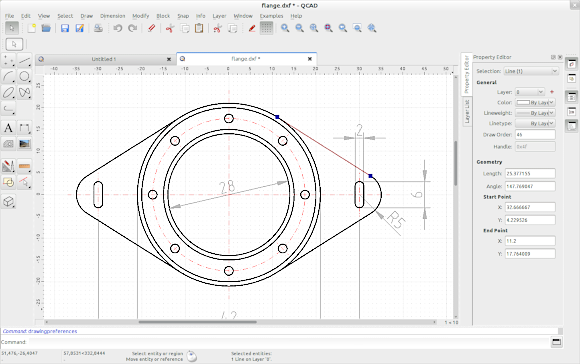Screen dimensions: 580x364
Task: Open the Measure ruler tools icon
Action: point(24,166)
